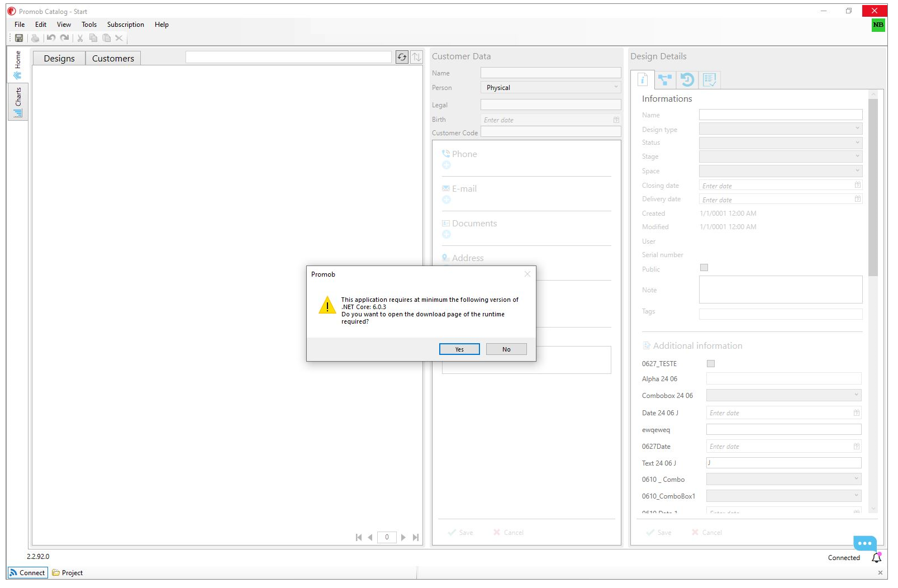Open the 0610 _ Combo dropdown
Viewport: 898px width, 588px height.
(784, 480)
